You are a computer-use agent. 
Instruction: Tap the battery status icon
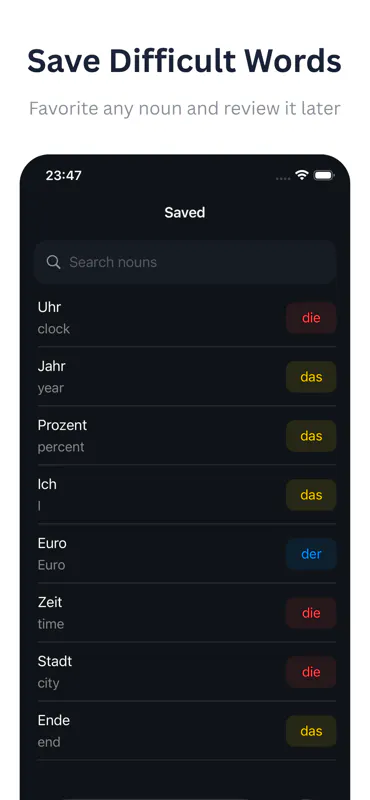[x=324, y=176]
